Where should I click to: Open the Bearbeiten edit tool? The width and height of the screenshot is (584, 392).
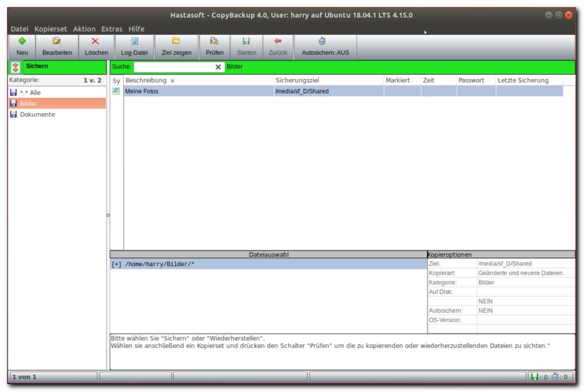click(x=57, y=42)
